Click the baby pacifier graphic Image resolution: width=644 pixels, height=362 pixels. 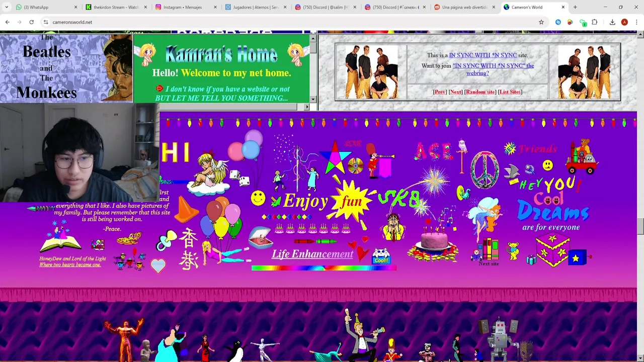pos(167,241)
